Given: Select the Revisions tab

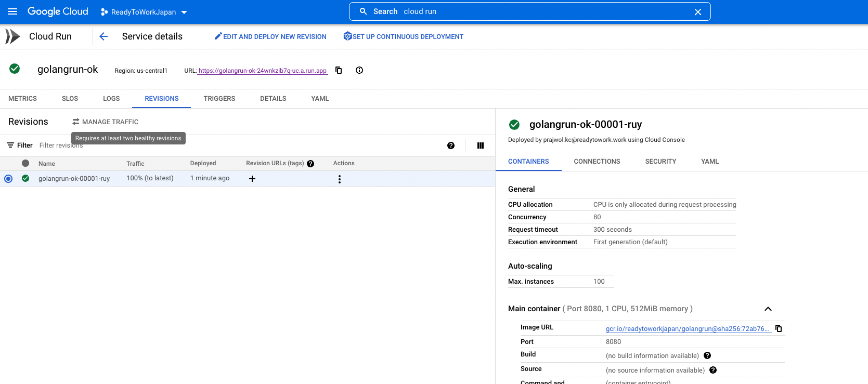Looking at the screenshot, I should (x=162, y=99).
